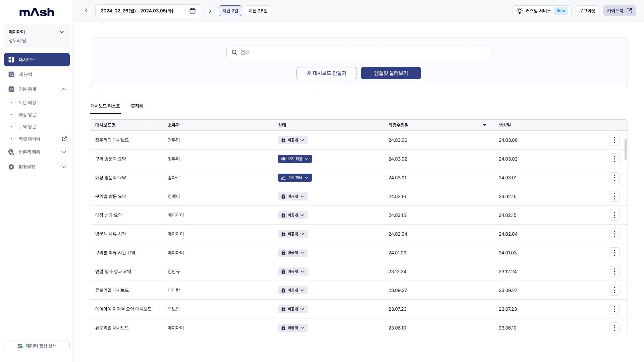Click the dashboard 검색 input field
The height and width of the screenshot is (362, 644).
(x=359, y=52)
